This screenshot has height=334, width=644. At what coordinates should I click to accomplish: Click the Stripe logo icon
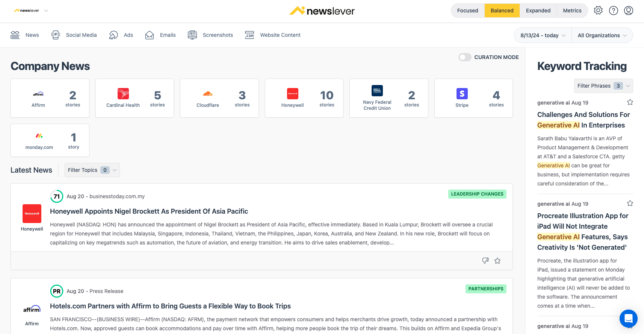462,94
